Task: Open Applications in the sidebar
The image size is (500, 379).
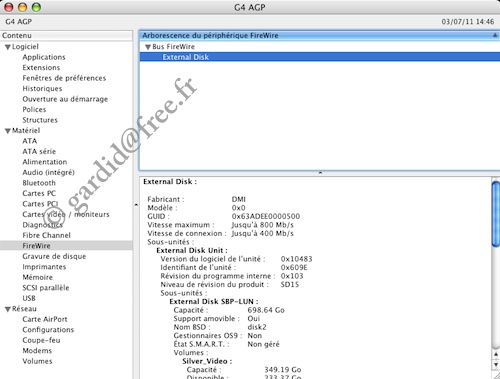Action: tap(44, 57)
